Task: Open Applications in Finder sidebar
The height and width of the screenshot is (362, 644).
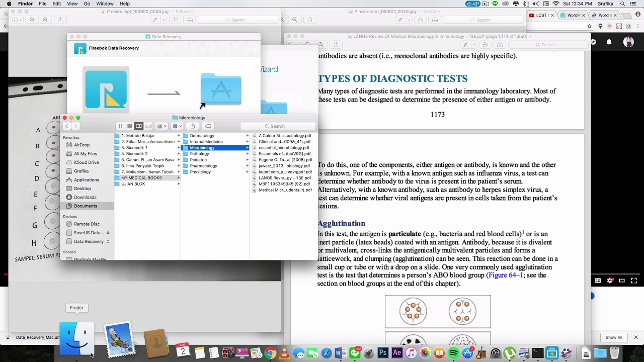Action: [86, 179]
